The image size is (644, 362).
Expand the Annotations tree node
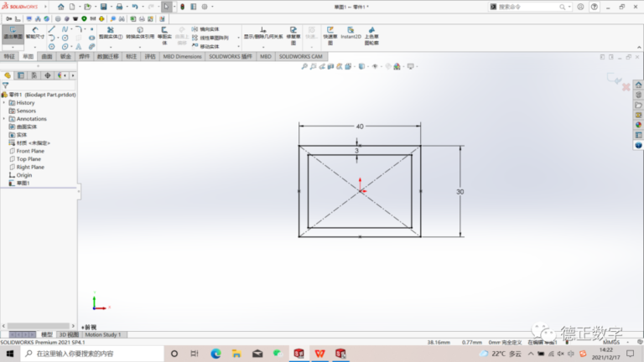pyautogui.click(x=4, y=119)
